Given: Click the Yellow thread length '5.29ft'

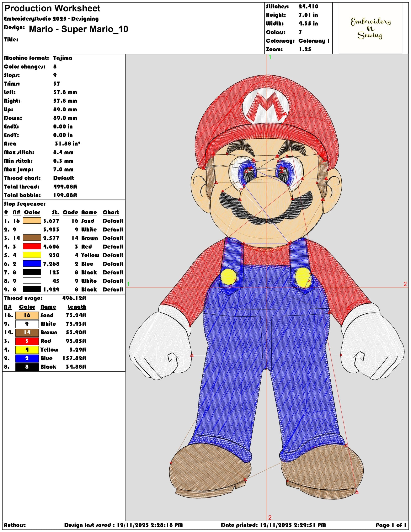Looking at the screenshot, I should point(78,350).
